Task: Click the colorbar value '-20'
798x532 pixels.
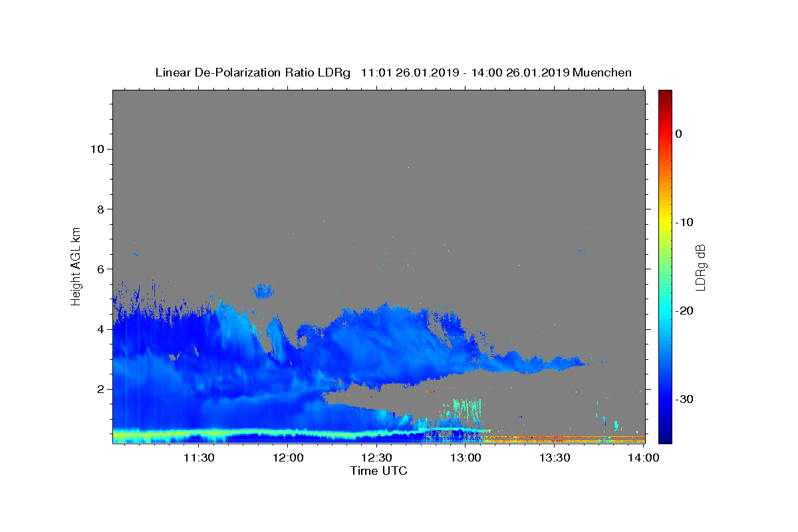Action: [684, 311]
